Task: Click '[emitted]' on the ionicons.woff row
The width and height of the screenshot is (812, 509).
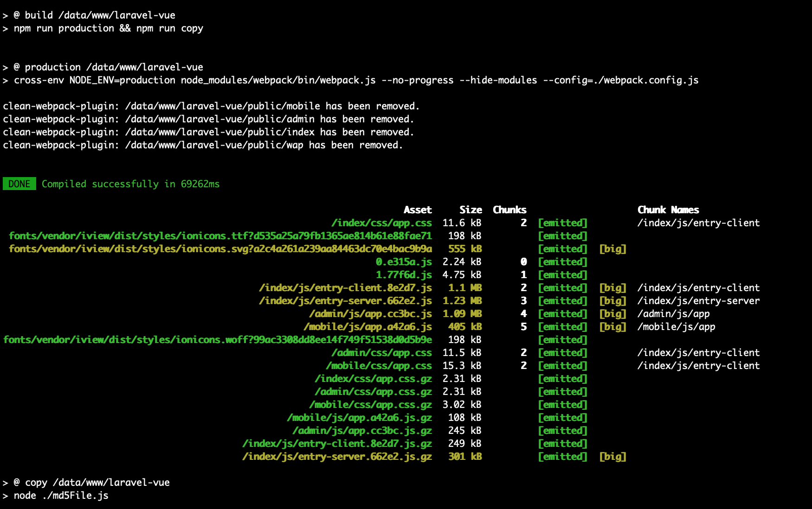Action: 562,340
